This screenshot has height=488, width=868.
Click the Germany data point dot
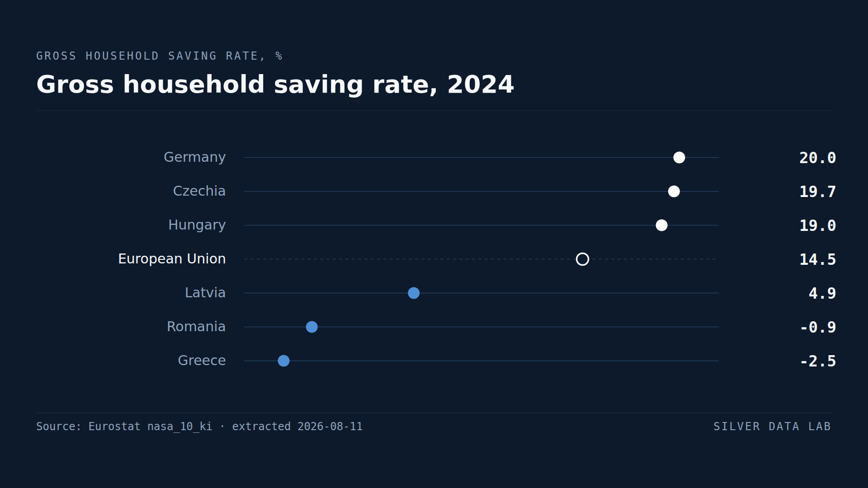[x=679, y=157]
